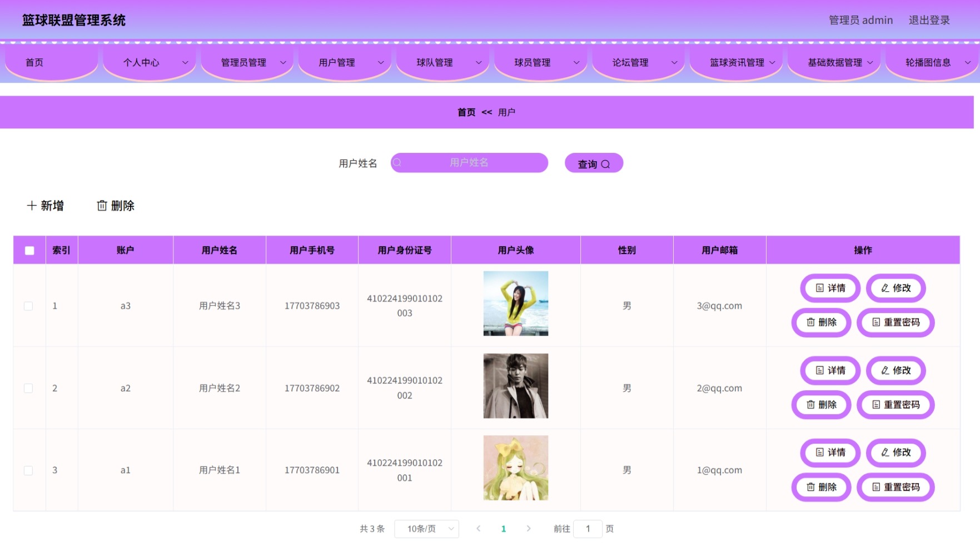Click 管理员 admin in the header
This screenshot has width=980, height=557.
(x=861, y=20)
